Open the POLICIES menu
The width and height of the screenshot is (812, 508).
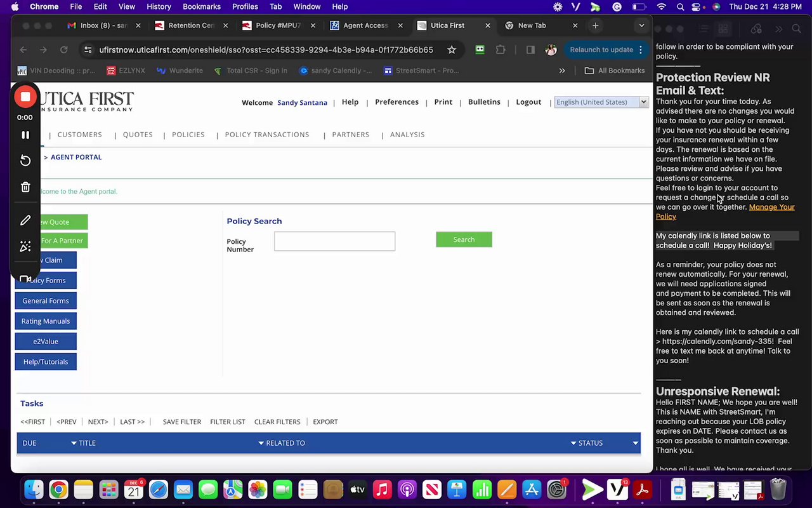tap(188, 135)
